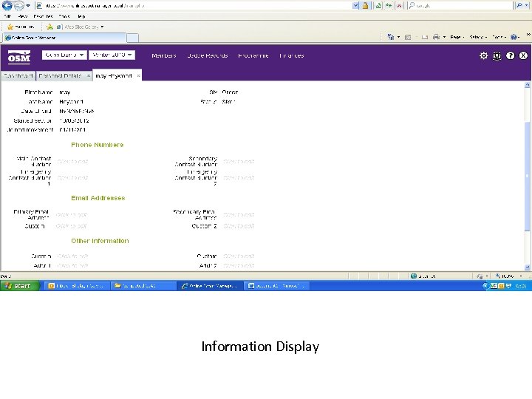Edit the Main Contact Number field
The image size is (532, 399).
click(72, 162)
